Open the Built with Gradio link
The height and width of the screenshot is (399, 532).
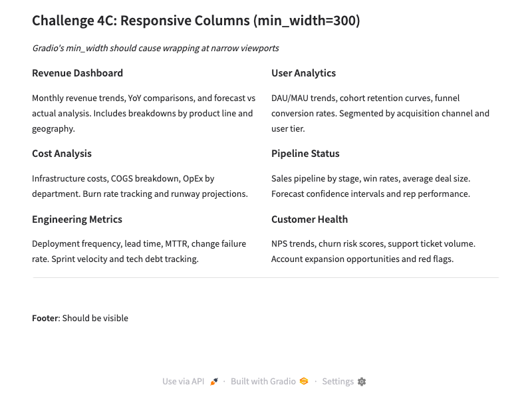263,382
